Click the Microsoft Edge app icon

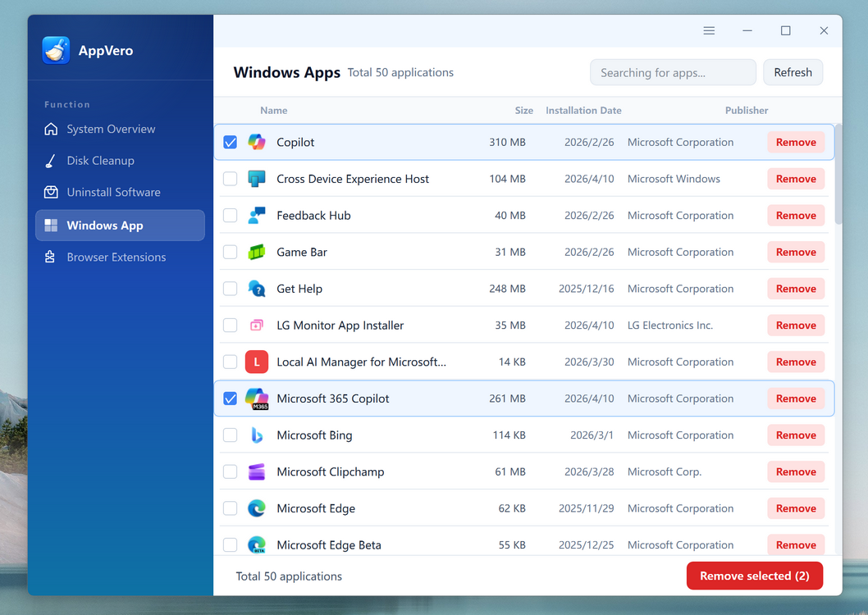(257, 508)
